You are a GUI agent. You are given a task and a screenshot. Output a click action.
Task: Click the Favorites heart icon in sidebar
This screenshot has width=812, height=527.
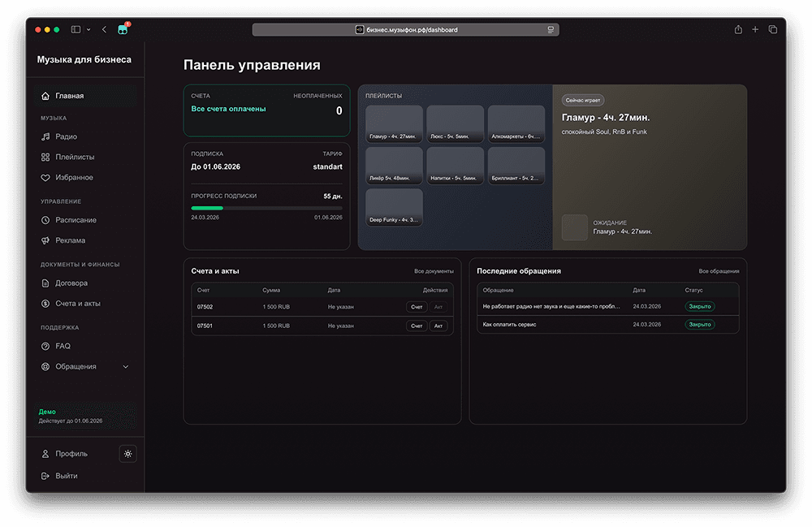pyautogui.click(x=46, y=177)
